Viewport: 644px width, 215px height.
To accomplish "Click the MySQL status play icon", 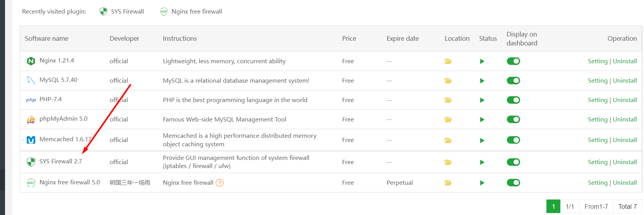I will point(482,81).
